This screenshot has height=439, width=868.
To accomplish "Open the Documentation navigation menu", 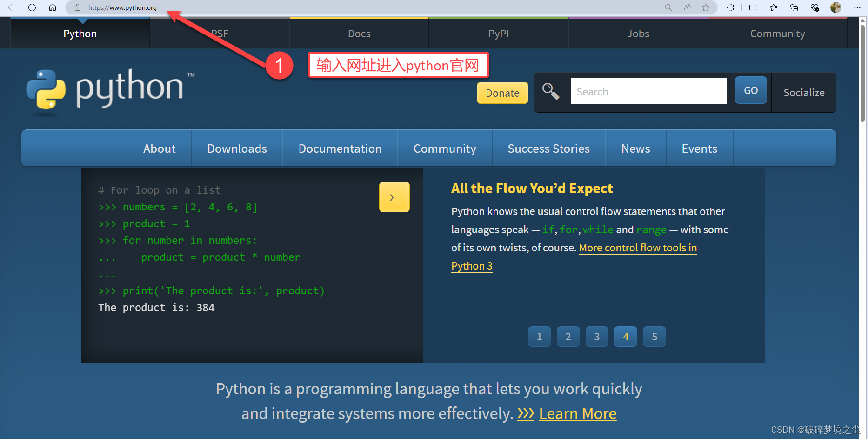I will (x=340, y=149).
